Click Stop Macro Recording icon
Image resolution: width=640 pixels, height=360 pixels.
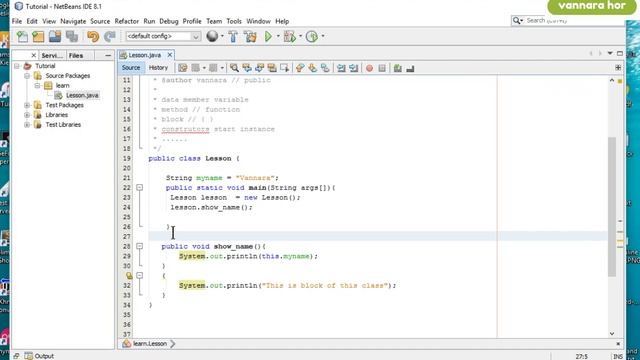(382, 68)
